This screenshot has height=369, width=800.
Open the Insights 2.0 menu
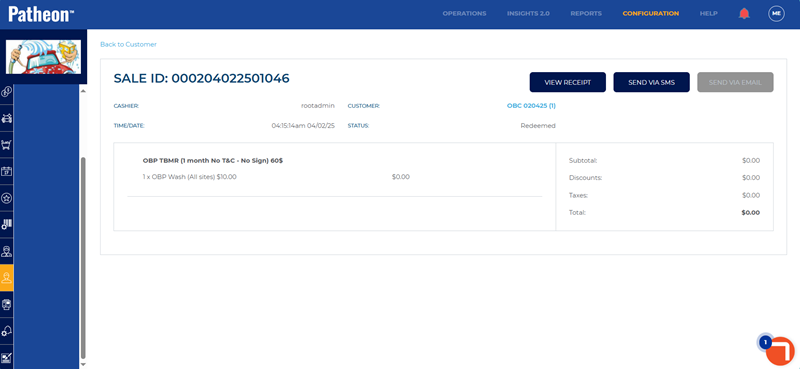point(528,14)
